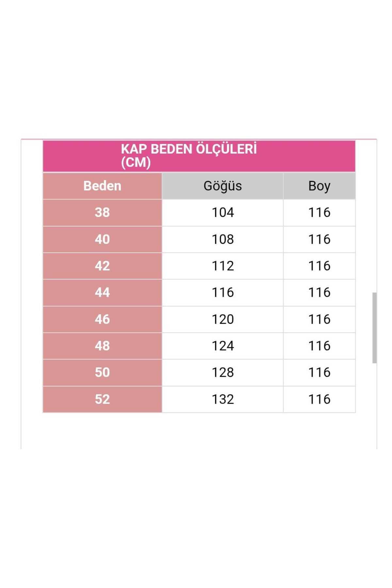Pick the size 52 cell

click(102, 399)
